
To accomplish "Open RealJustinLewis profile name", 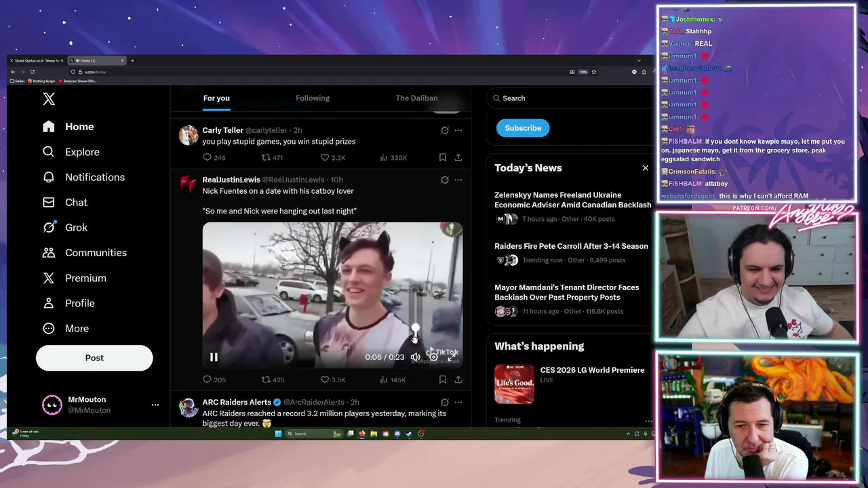I will pos(231,180).
